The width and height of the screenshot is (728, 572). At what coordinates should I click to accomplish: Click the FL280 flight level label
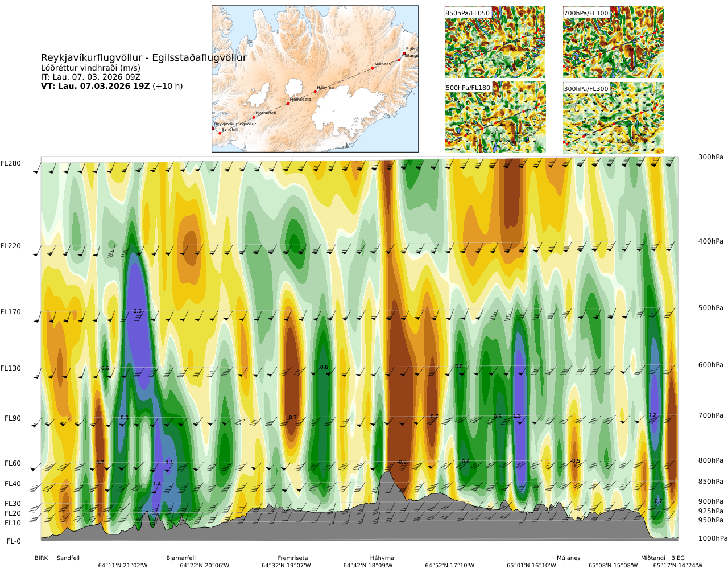click(11, 164)
